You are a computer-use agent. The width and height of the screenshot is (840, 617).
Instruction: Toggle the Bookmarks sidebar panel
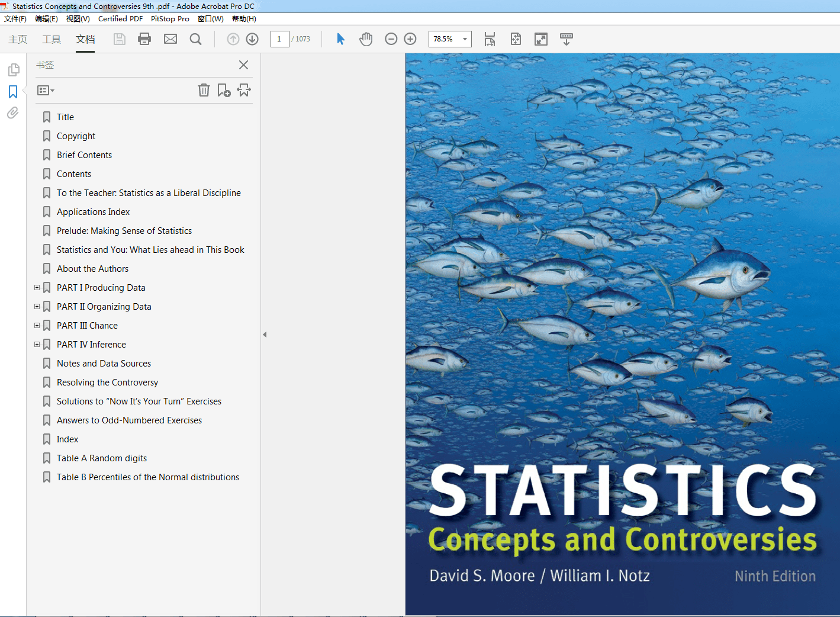pos(13,92)
